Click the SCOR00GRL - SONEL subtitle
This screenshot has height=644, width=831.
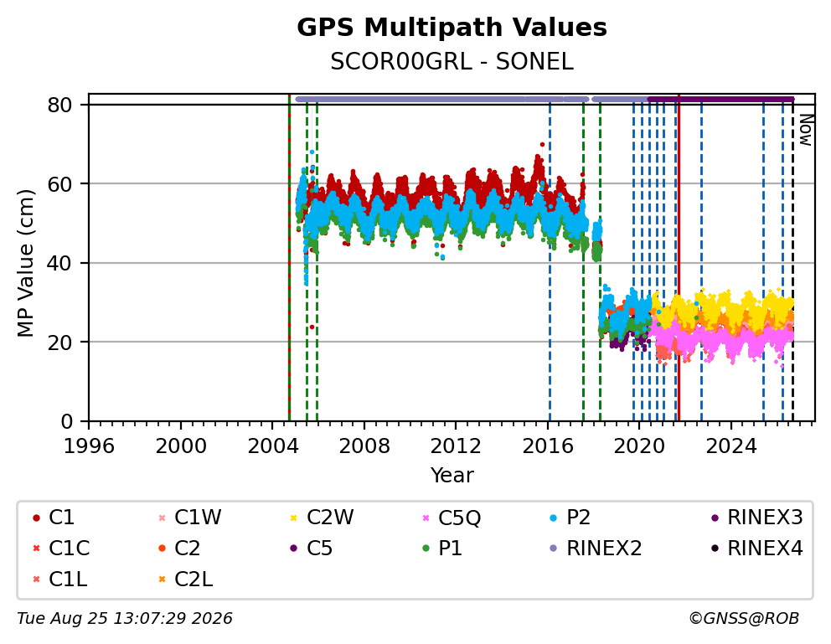coord(452,62)
